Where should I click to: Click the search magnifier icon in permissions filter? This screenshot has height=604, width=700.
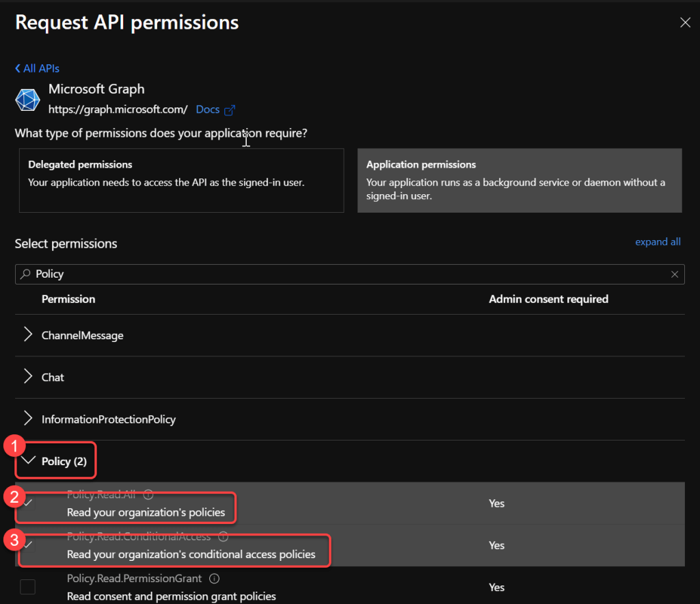click(26, 274)
